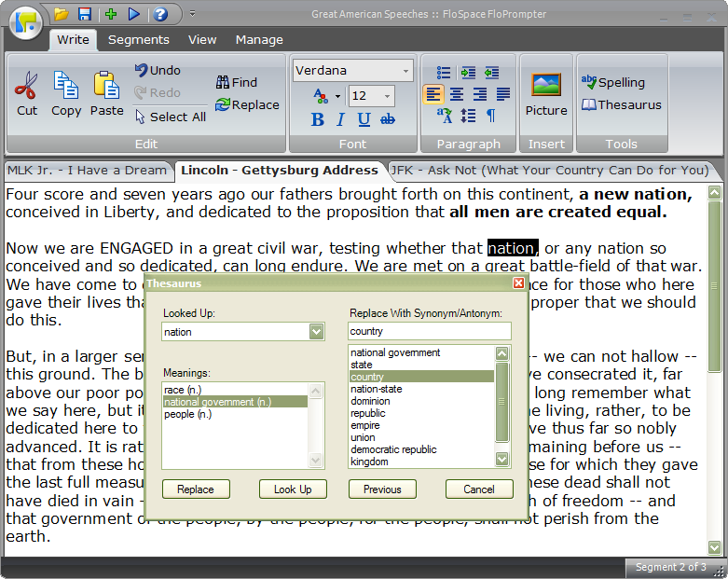Run the Spelling check
Image resolution: width=728 pixels, height=579 pixels.
[x=612, y=82]
